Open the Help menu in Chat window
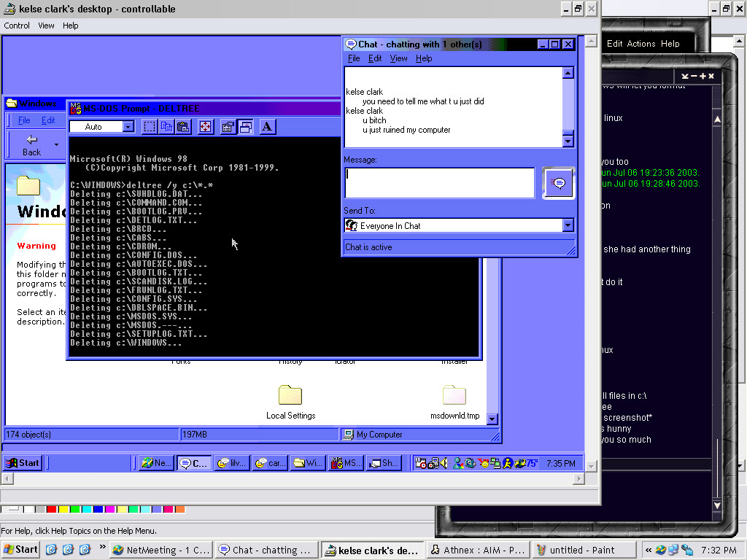This screenshot has height=560, width=747. 424,58
